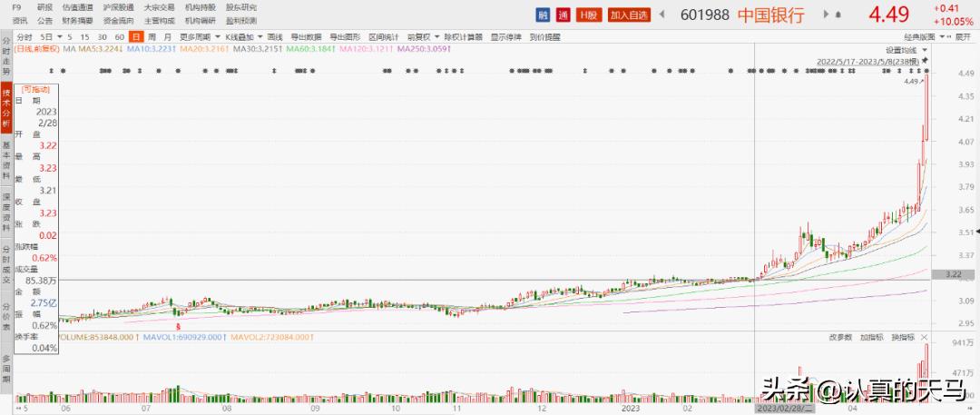Select 技术分析 tab in left sidebar
This screenshot has height=415, width=980.
coord(6,107)
